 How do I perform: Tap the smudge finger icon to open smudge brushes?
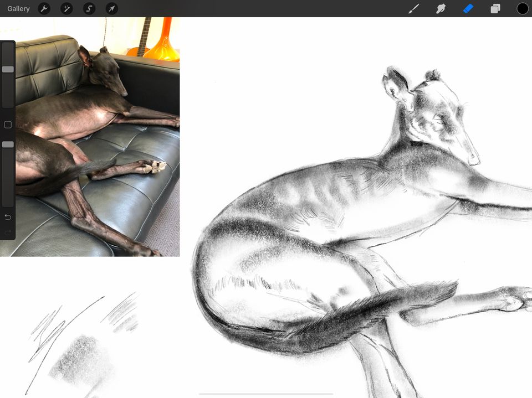click(x=441, y=8)
